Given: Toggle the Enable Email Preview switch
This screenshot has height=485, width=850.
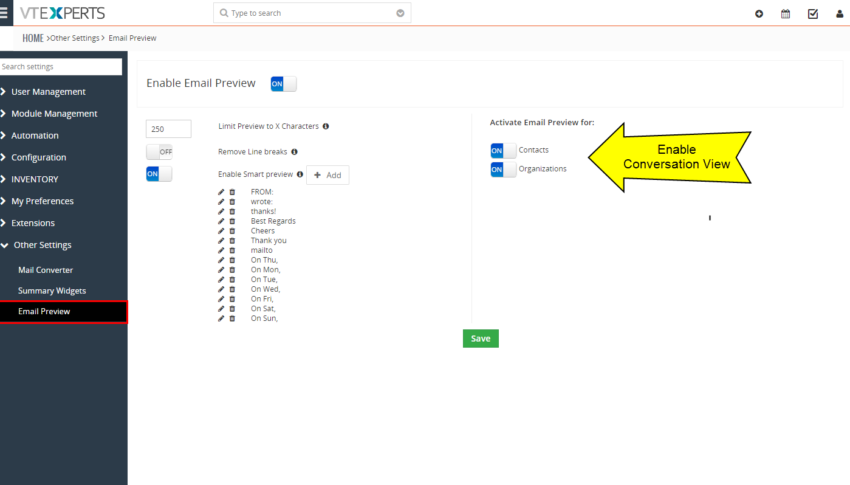Looking at the screenshot, I should pyautogui.click(x=284, y=84).
